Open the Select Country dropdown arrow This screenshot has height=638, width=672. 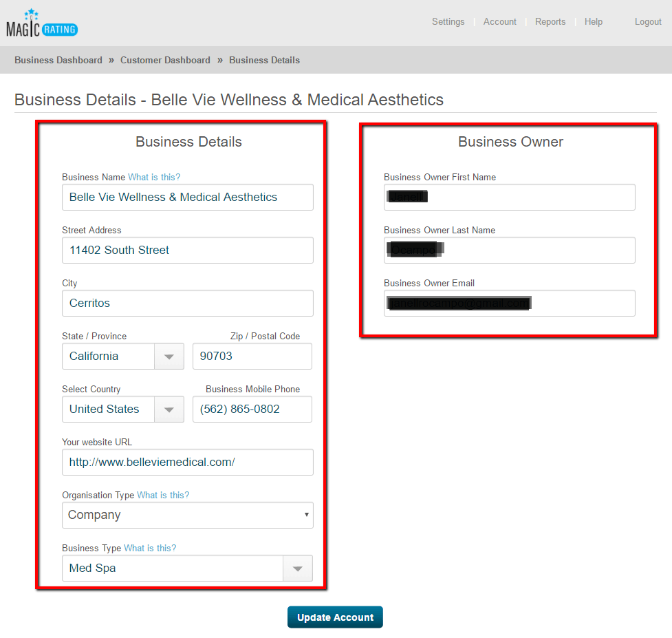[169, 410]
